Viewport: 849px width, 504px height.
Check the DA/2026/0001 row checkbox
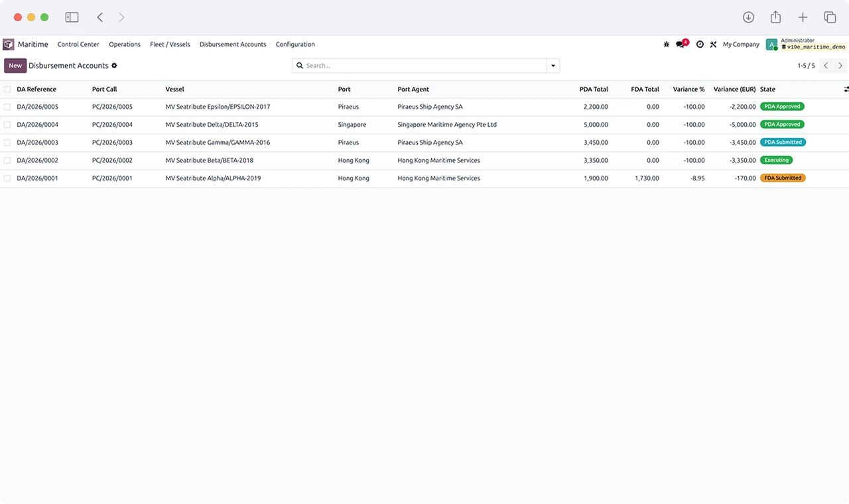(7, 178)
